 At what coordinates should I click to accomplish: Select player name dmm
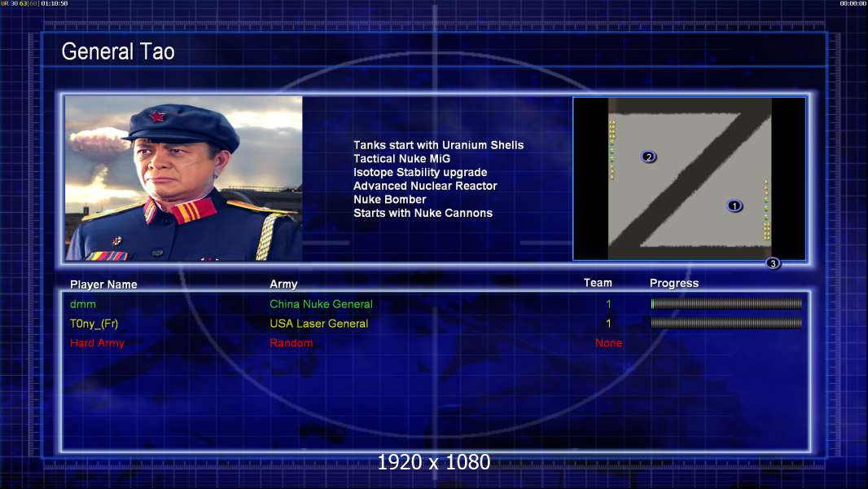[83, 304]
